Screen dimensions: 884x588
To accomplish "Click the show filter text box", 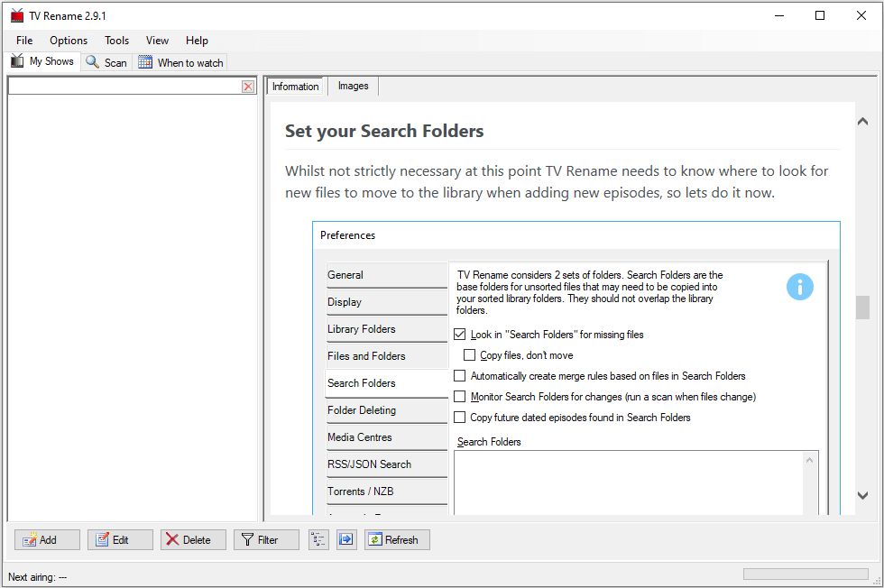I will (125, 87).
